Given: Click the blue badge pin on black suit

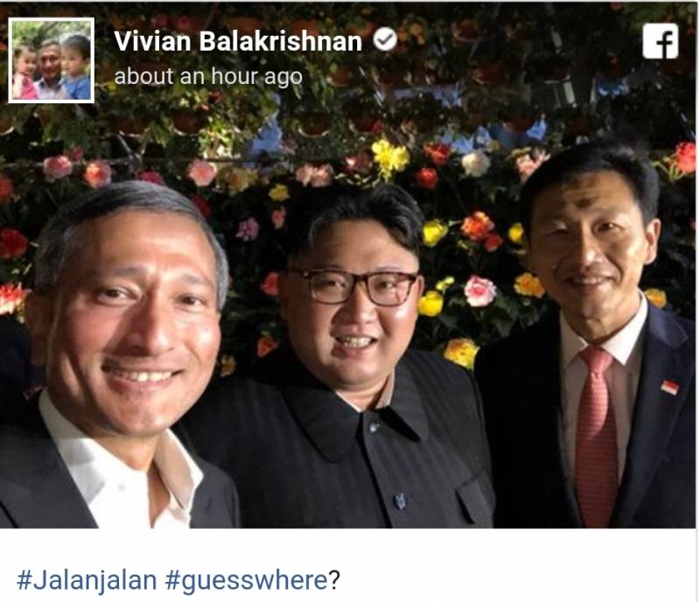Looking at the screenshot, I should 400,501.
